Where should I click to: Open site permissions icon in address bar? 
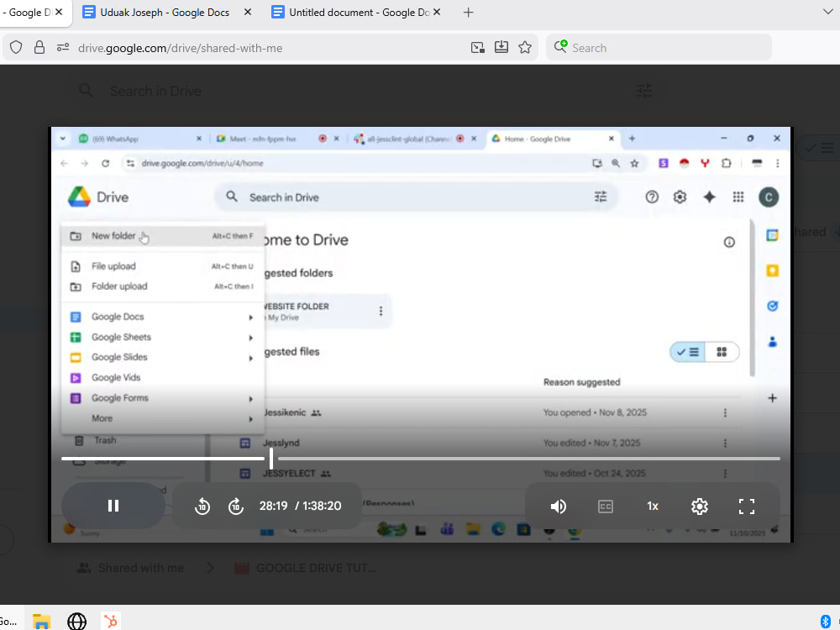pyautogui.click(x=63, y=48)
